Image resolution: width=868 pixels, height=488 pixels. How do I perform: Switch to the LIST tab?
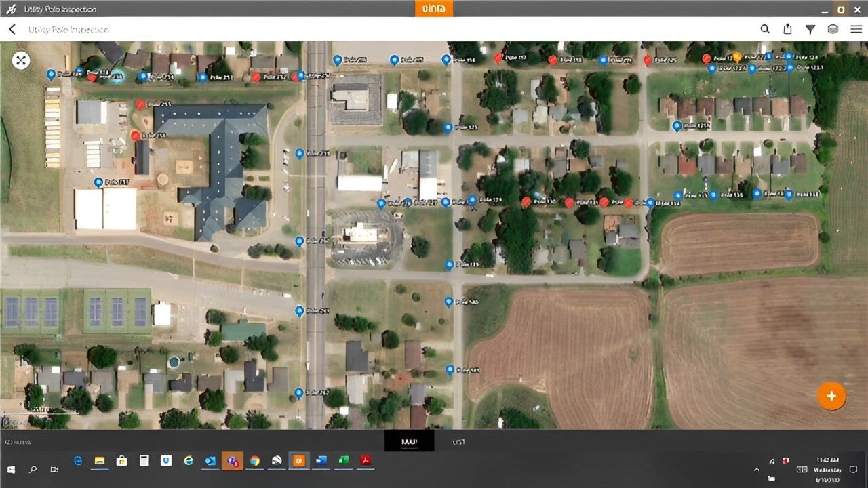click(459, 442)
